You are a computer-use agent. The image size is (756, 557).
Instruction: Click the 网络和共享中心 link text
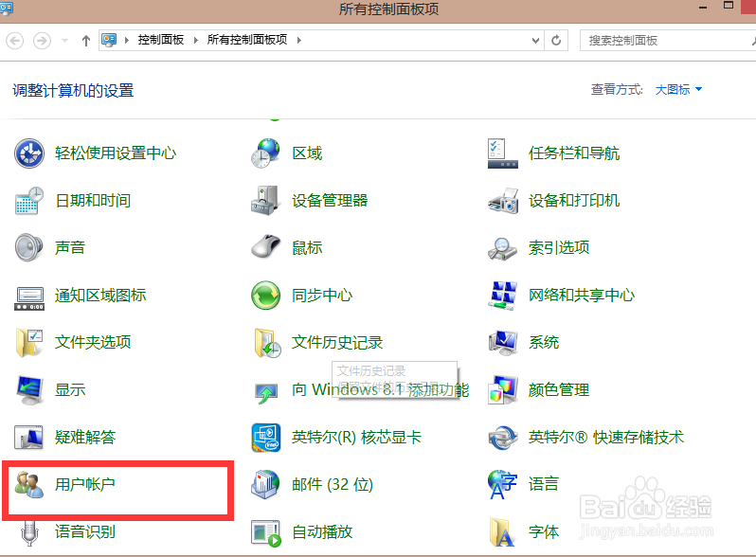582,295
